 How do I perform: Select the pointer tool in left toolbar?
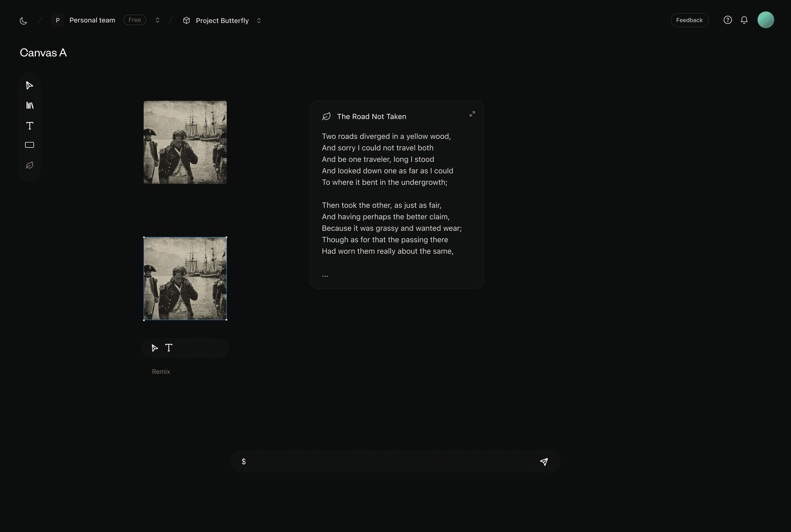point(30,86)
